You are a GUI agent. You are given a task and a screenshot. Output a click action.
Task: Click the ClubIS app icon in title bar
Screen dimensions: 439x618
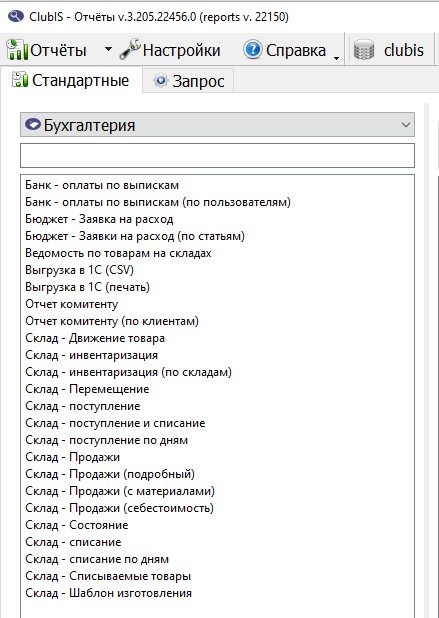tap(16, 17)
